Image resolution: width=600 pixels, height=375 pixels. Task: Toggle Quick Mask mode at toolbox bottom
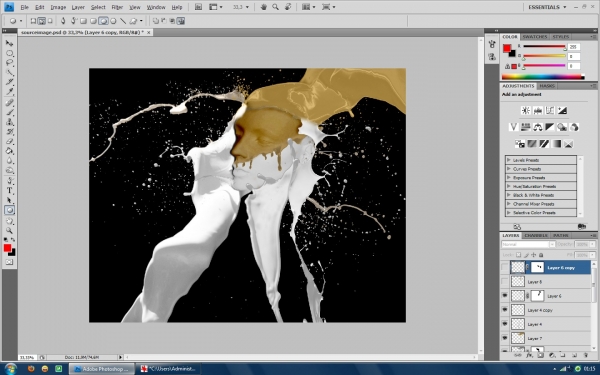9,262
